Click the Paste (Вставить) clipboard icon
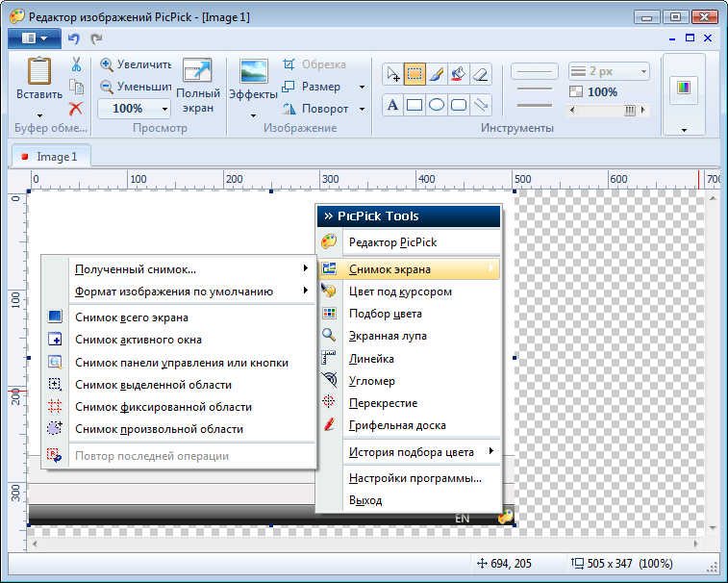The width and height of the screenshot is (728, 583). pyautogui.click(x=39, y=71)
